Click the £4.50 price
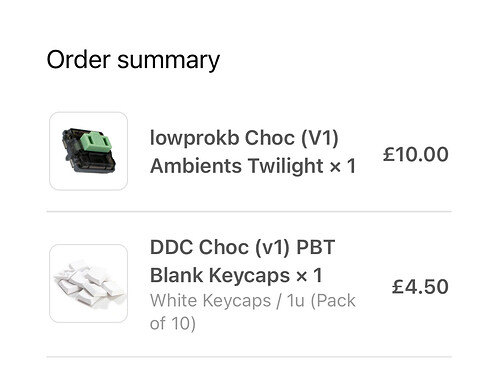 pyautogui.click(x=420, y=287)
